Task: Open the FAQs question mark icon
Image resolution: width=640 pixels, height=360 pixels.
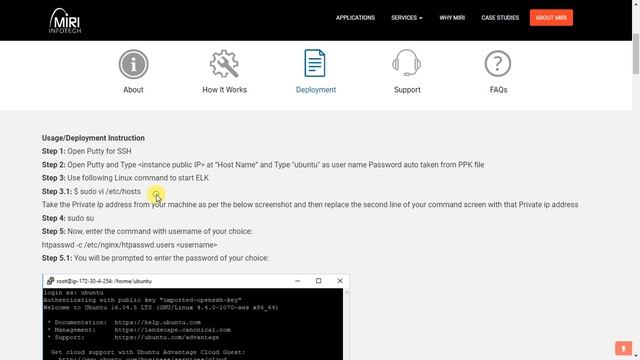Action: 498,63
